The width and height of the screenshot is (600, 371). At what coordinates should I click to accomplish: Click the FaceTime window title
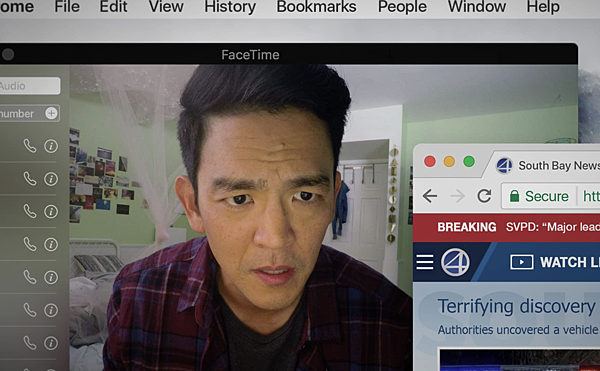point(250,55)
